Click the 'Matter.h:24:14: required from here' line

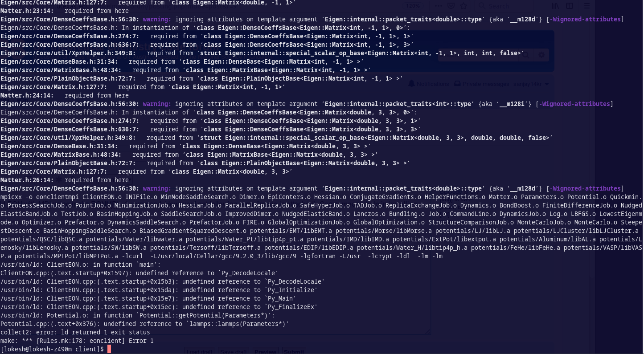(65, 95)
